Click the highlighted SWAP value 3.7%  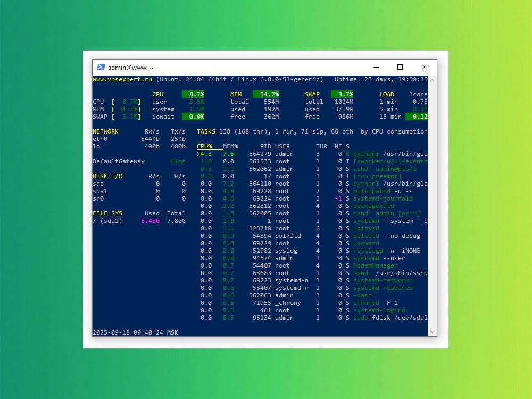(x=342, y=94)
